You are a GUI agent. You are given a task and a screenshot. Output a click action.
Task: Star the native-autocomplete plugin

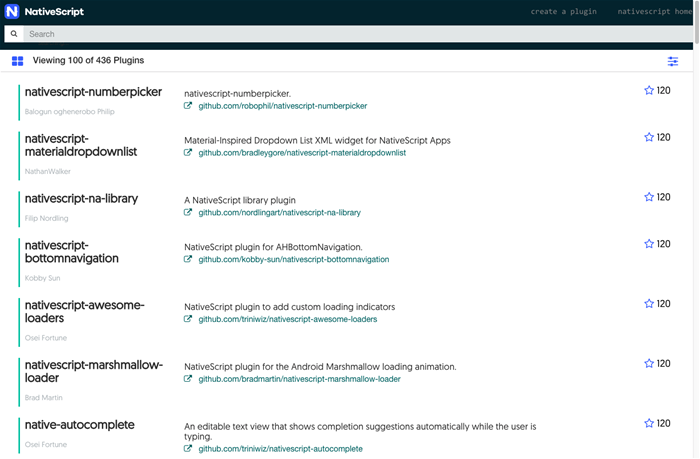pos(649,423)
